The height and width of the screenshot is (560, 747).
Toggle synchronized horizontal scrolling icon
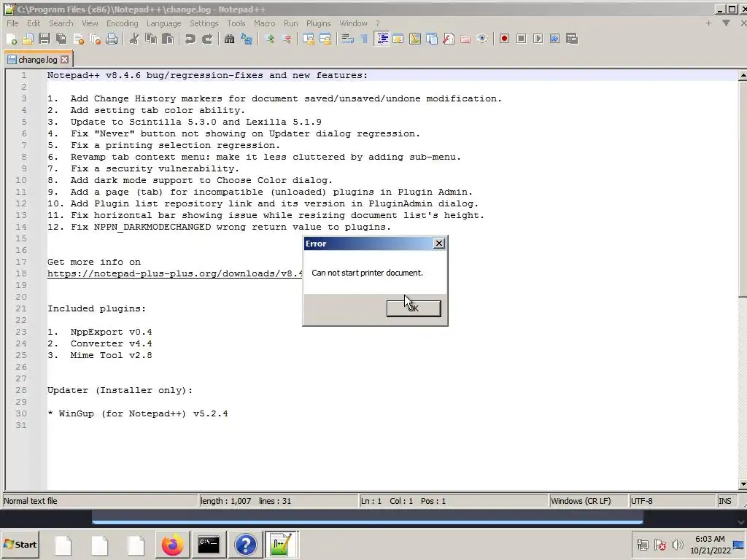tap(325, 39)
